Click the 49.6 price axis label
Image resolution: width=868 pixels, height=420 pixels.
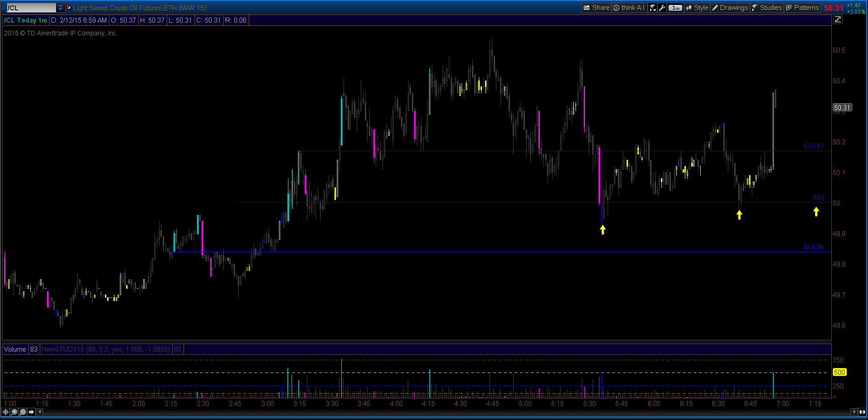839,325
